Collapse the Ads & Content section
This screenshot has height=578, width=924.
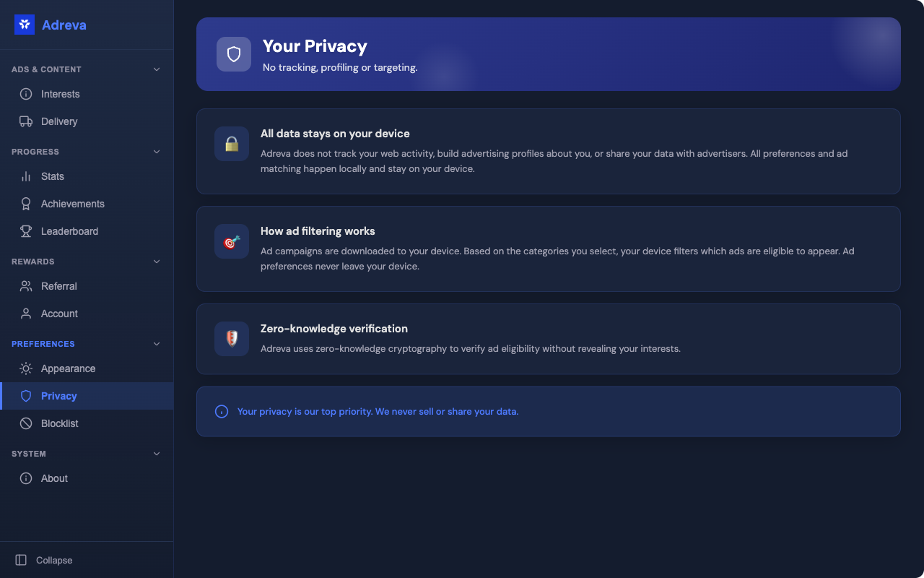[x=157, y=69]
